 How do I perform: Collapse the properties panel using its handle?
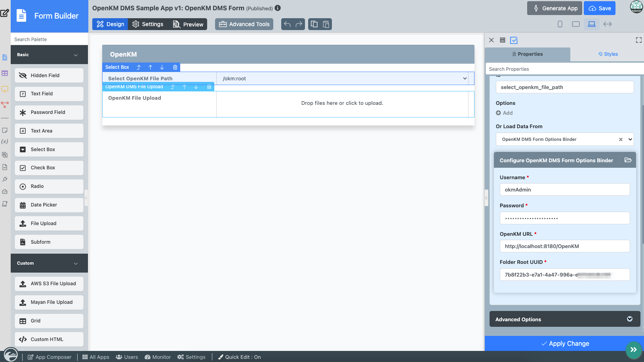[486, 197]
